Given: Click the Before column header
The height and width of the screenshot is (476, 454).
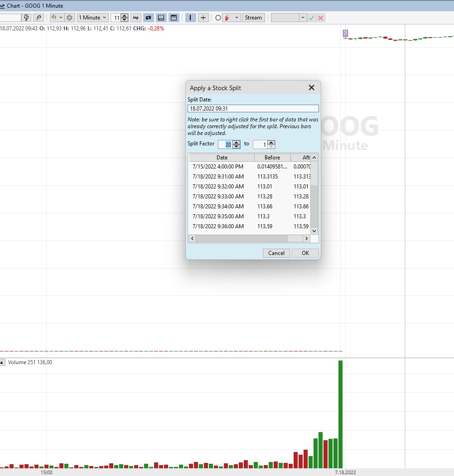Looking at the screenshot, I should (272, 158).
